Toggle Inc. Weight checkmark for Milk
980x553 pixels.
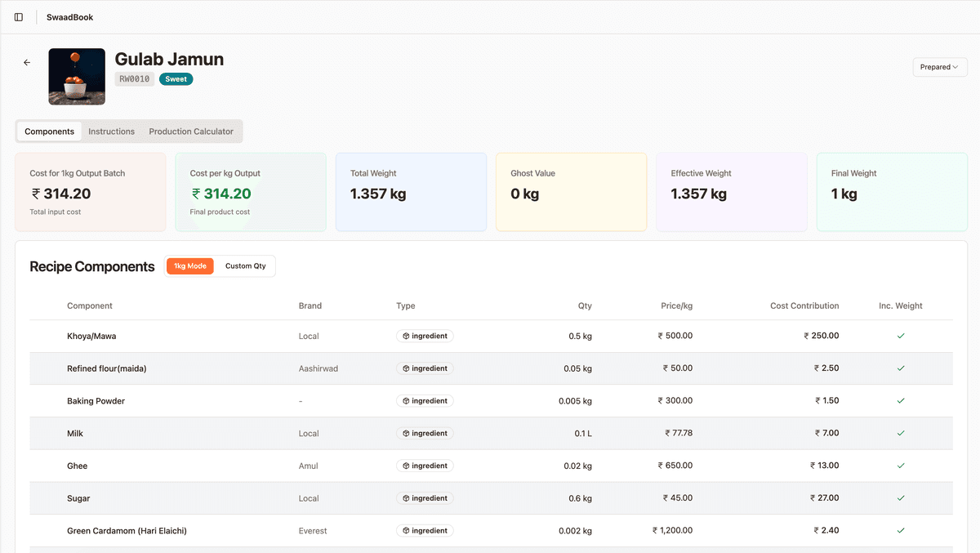[x=901, y=434]
